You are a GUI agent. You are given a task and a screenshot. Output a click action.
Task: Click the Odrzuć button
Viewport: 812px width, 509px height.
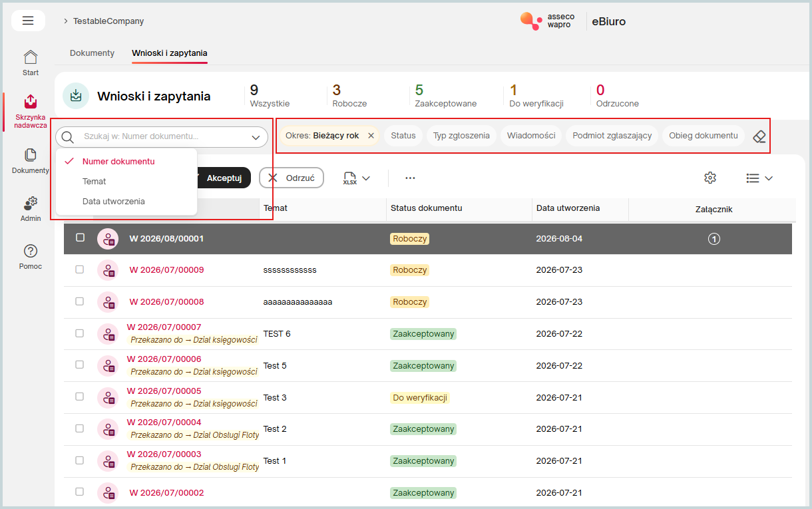292,178
